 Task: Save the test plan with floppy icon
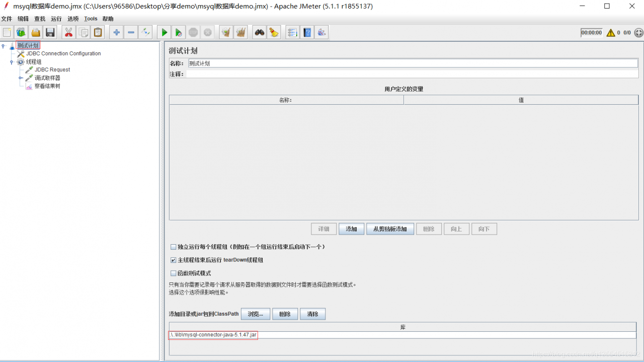[x=50, y=33]
